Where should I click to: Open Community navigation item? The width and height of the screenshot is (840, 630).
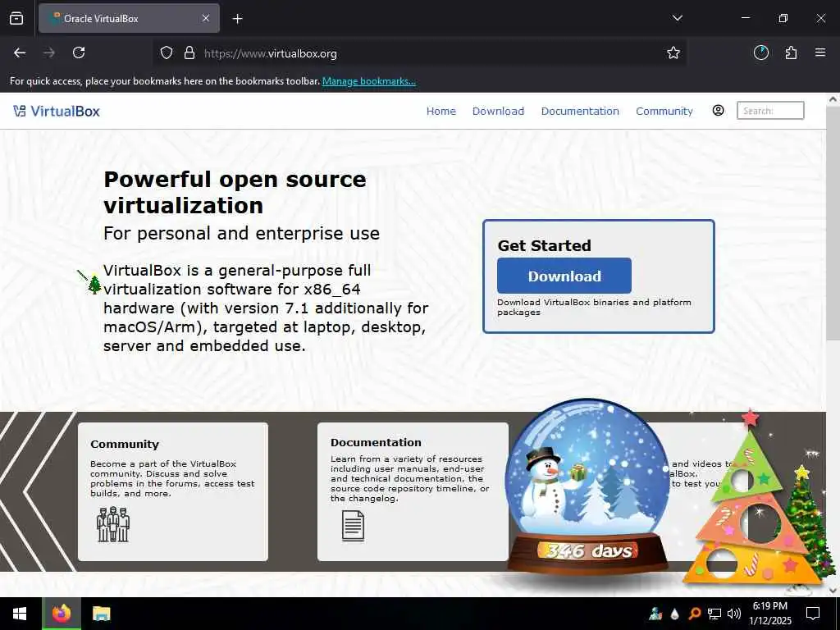(664, 112)
